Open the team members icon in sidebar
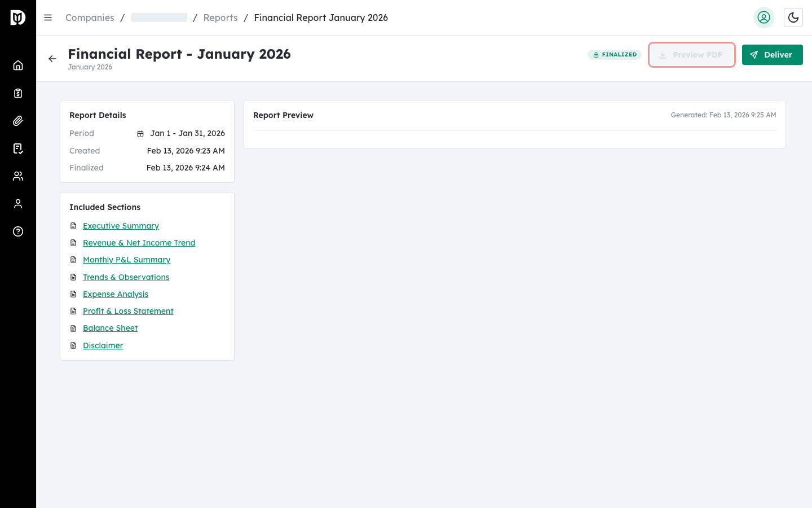The width and height of the screenshot is (812, 508). pyautogui.click(x=18, y=176)
